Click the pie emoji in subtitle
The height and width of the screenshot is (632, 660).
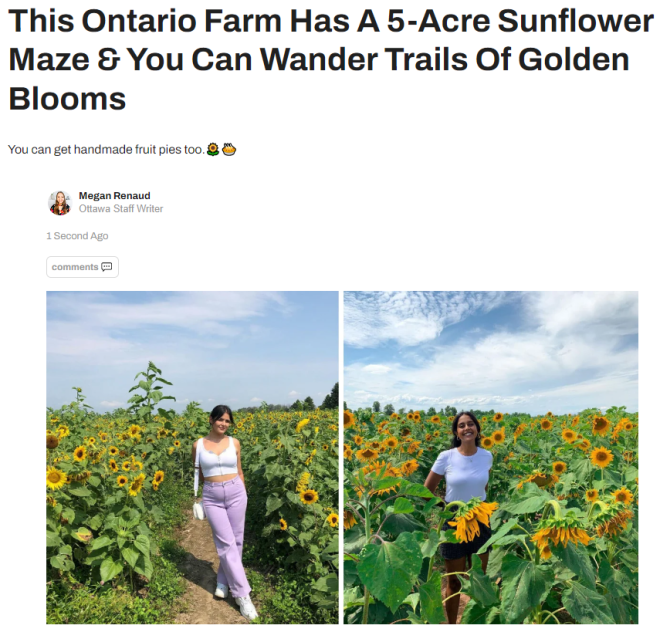[229, 149]
